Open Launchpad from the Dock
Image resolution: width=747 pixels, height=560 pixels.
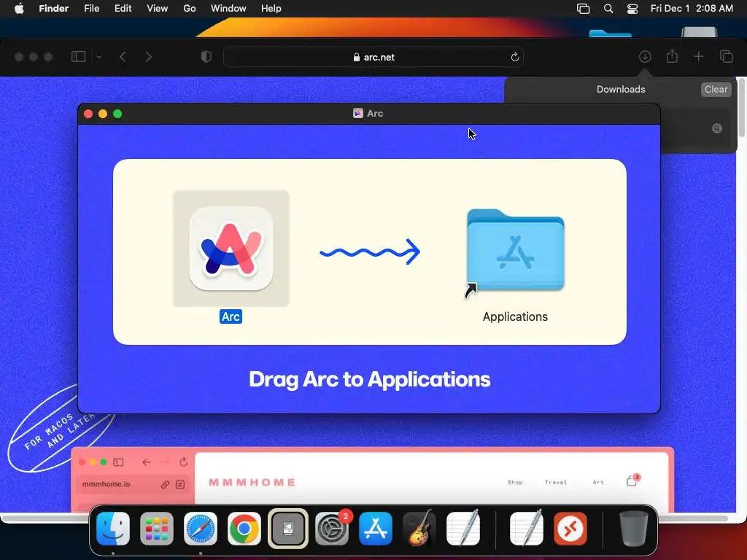point(157,529)
